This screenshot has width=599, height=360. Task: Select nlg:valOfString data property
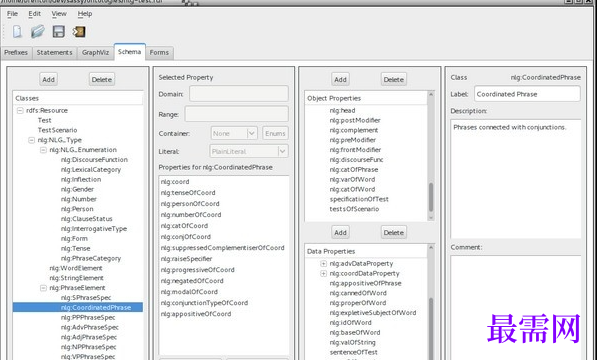click(x=352, y=342)
